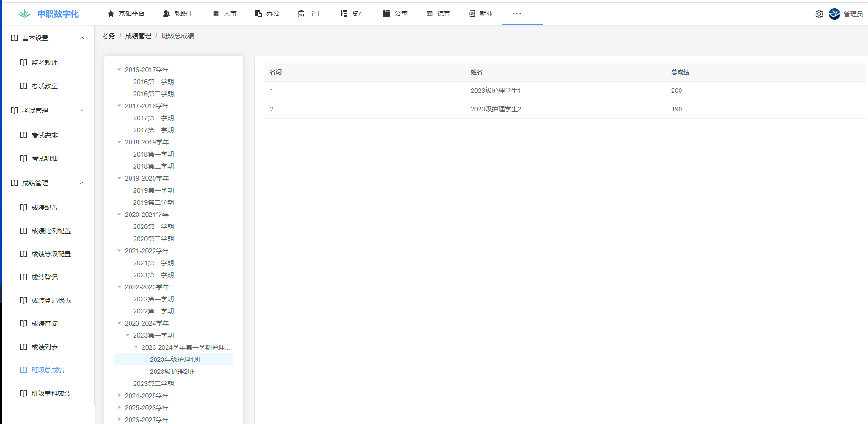Open the more options ellipsis menu
This screenshot has height=424, width=868.
click(x=517, y=14)
